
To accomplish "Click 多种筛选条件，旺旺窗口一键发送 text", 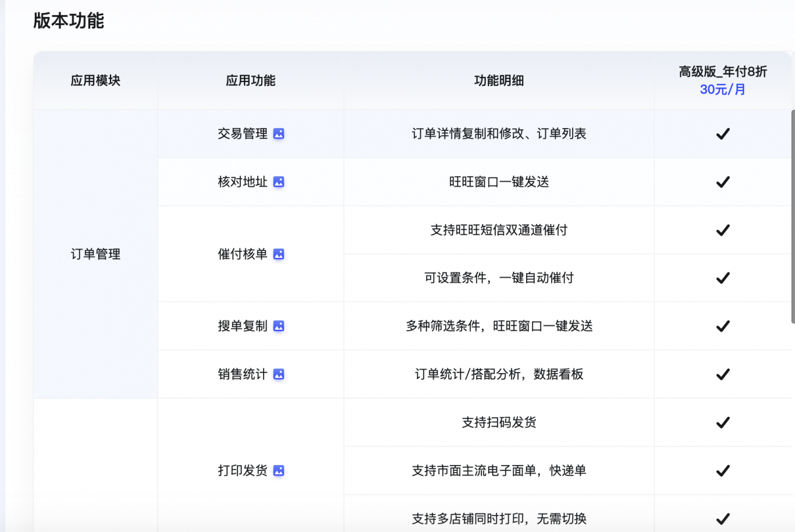I will [x=499, y=326].
